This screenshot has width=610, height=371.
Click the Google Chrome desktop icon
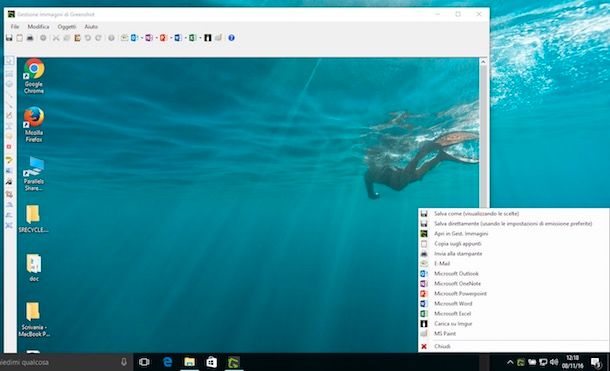(34, 77)
